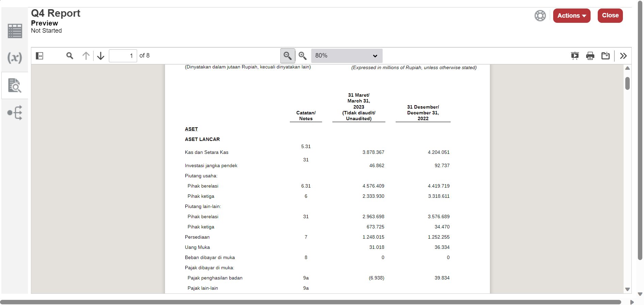Screen dimensions: 644x305
Task: Click the document viewer vertical scroll thumb
Action: tap(627, 83)
